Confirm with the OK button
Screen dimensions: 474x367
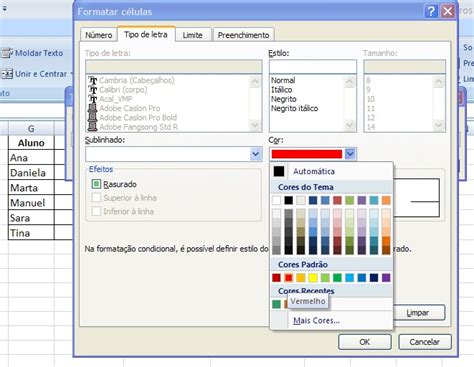coord(365,342)
